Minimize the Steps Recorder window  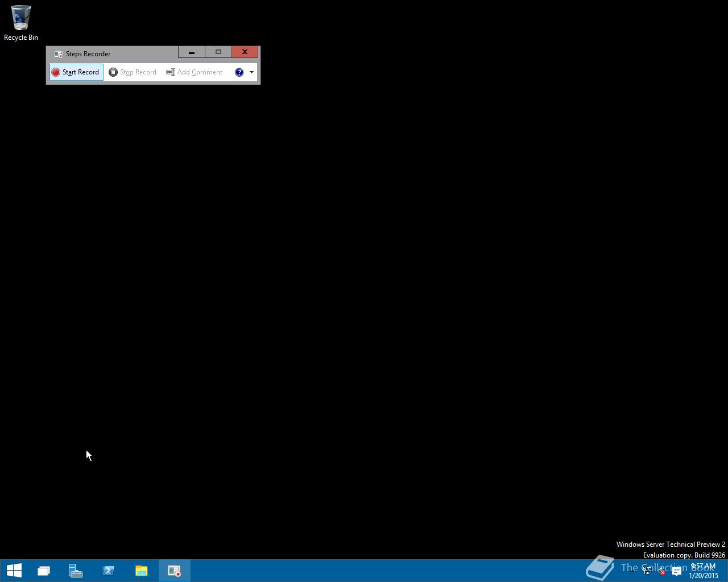coord(192,52)
